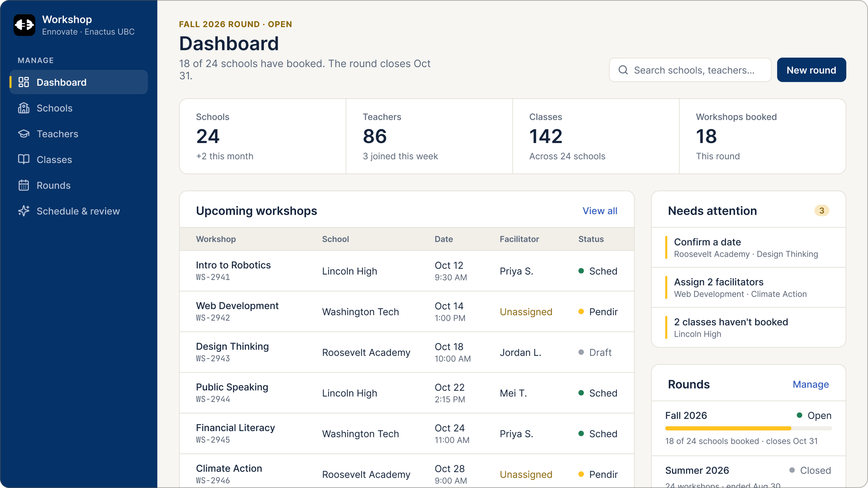Open the Climate Action workshop
The height and width of the screenshot is (488, 868).
point(407,471)
